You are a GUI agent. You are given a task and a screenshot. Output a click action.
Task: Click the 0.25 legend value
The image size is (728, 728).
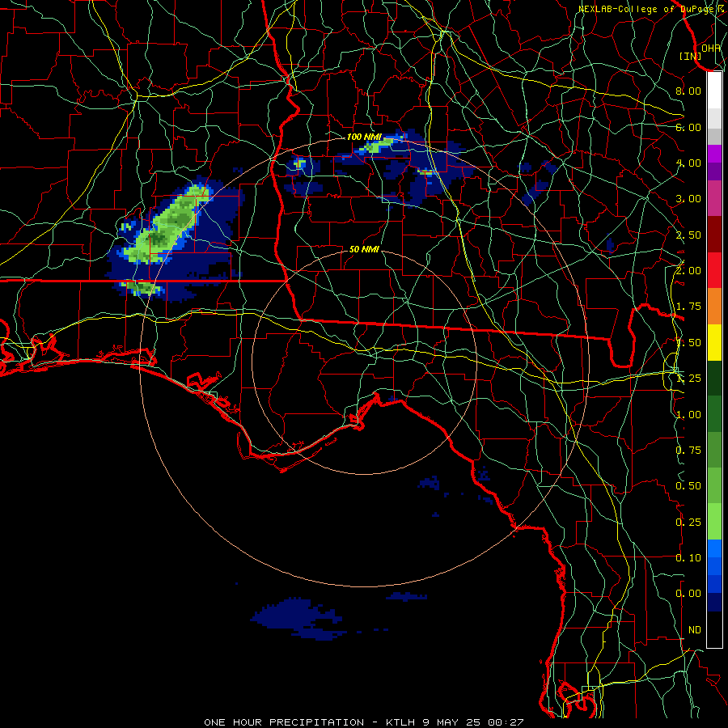coord(688,523)
